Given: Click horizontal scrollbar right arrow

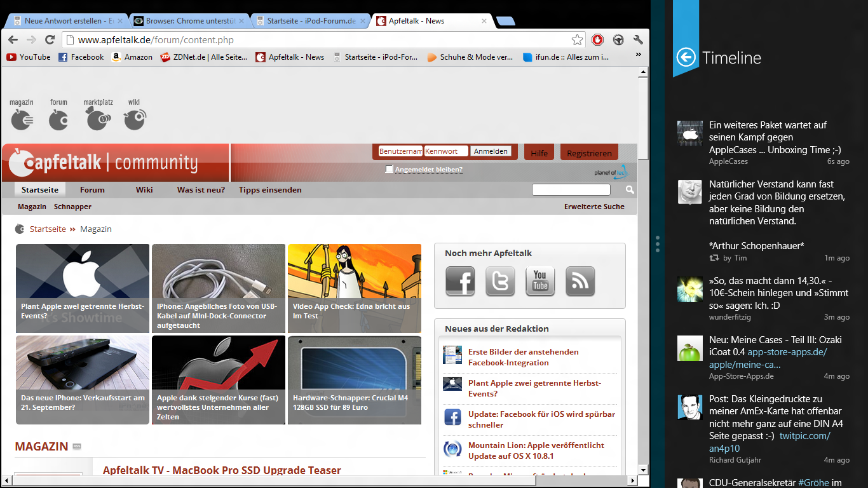Looking at the screenshot, I should (x=632, y=480).
